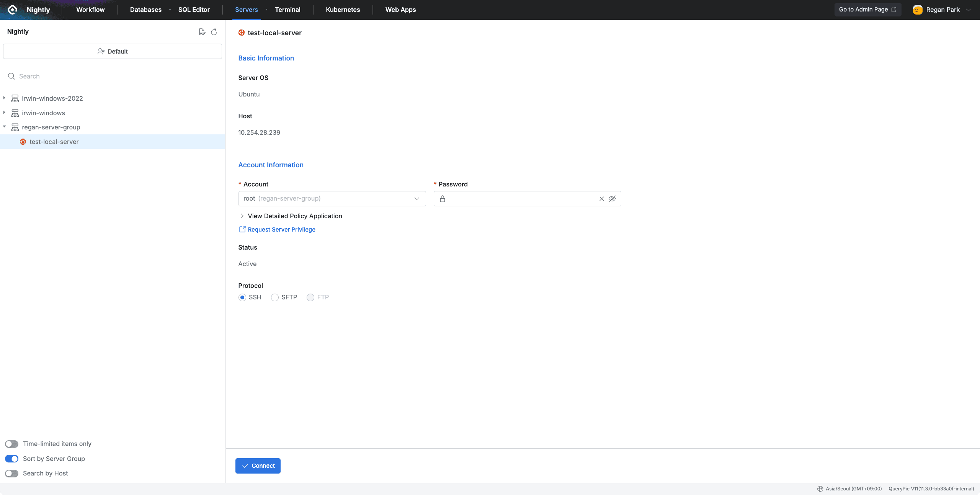Clear the Password field with the X icon
The height and width of the screenshot is (495, 980).
pyautogui.click(x=601, y=199)
